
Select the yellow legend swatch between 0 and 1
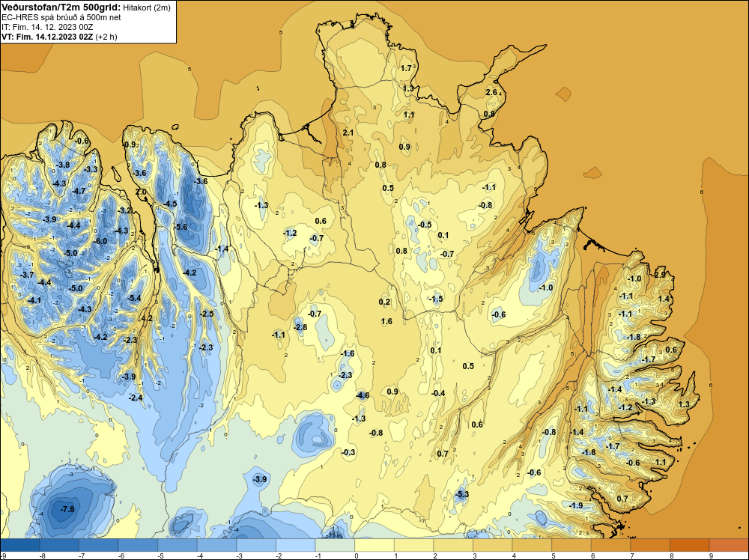point(374,545)
